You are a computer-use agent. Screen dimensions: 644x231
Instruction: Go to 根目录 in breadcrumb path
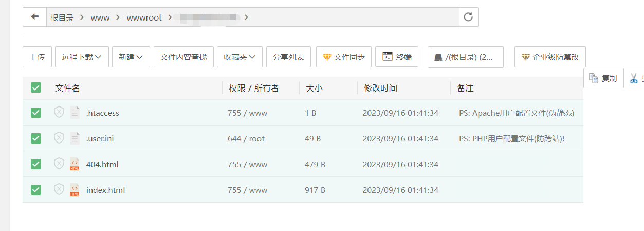[x=62, y=17]
